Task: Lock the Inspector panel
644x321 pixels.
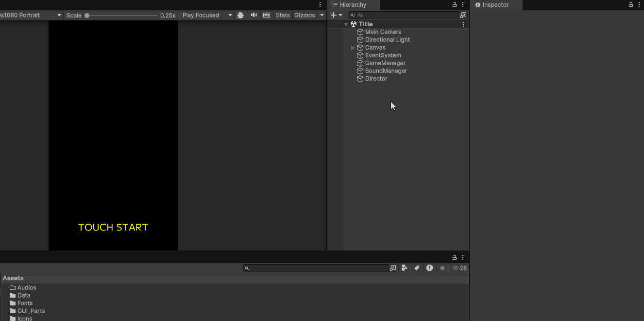Action: 631,4
